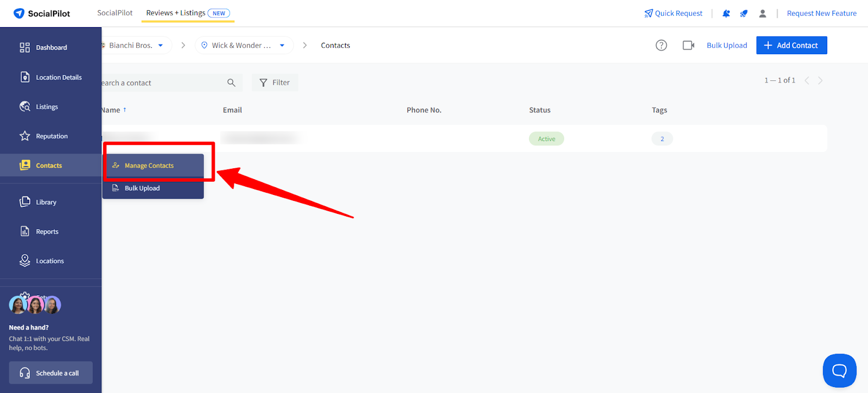Click the SocialPilot logo
This screenshot has height=393, width=868.
pyautogui.click(x=42, y=14)
